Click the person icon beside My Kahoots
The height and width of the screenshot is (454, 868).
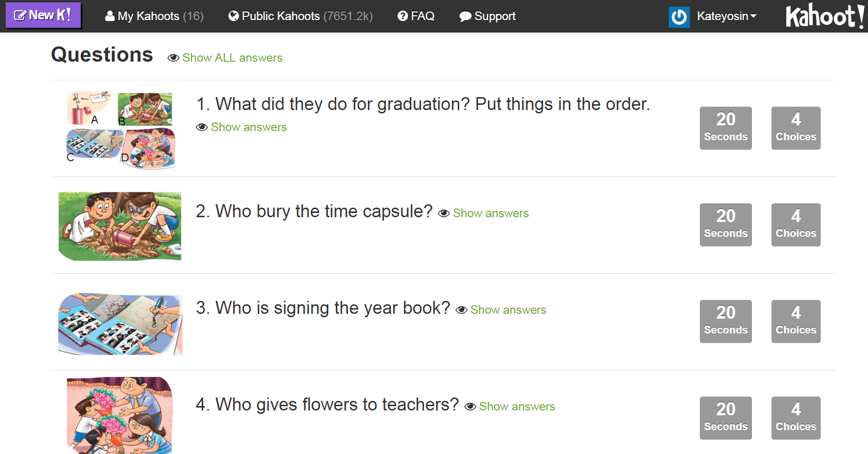(110, 16)
